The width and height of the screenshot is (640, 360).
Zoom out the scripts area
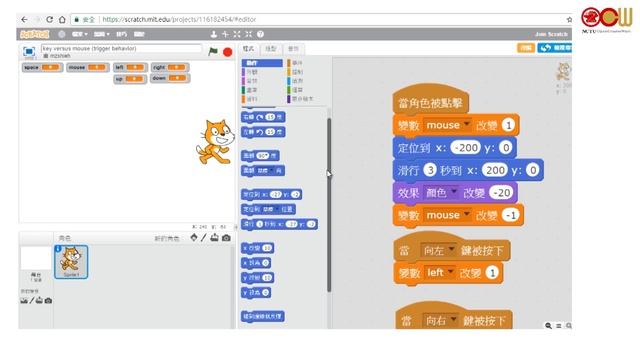pyautogui.click(x=548, y=325)
